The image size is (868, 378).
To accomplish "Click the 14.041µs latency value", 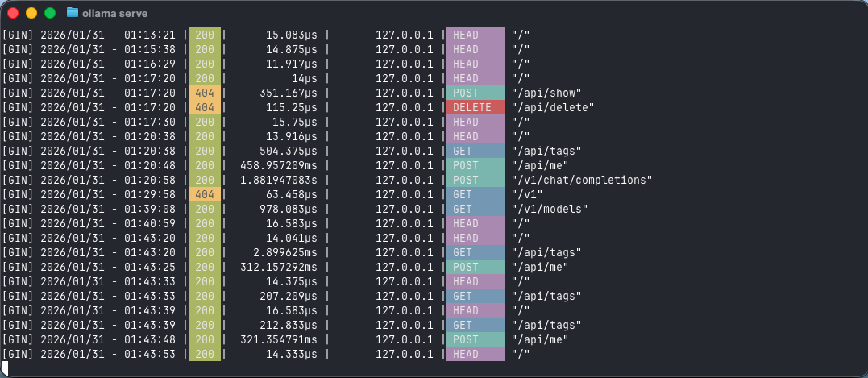I will click(292, 238).
